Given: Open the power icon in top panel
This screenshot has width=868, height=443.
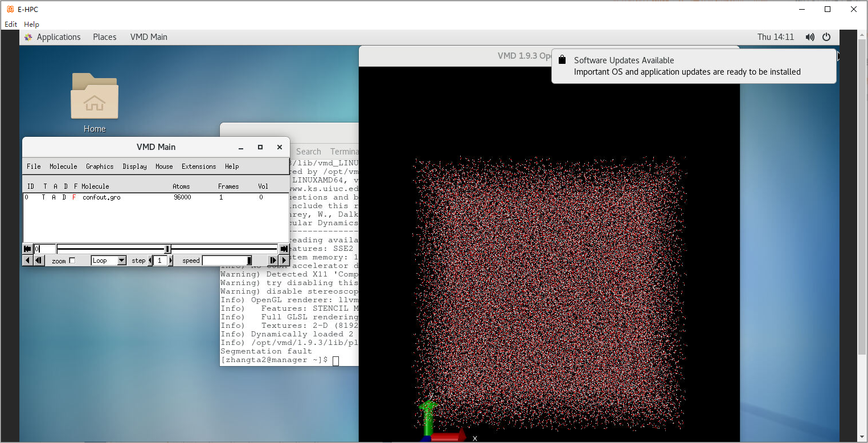Looking at the screenshot, I should pyautogui.click(x=827, y=37).
